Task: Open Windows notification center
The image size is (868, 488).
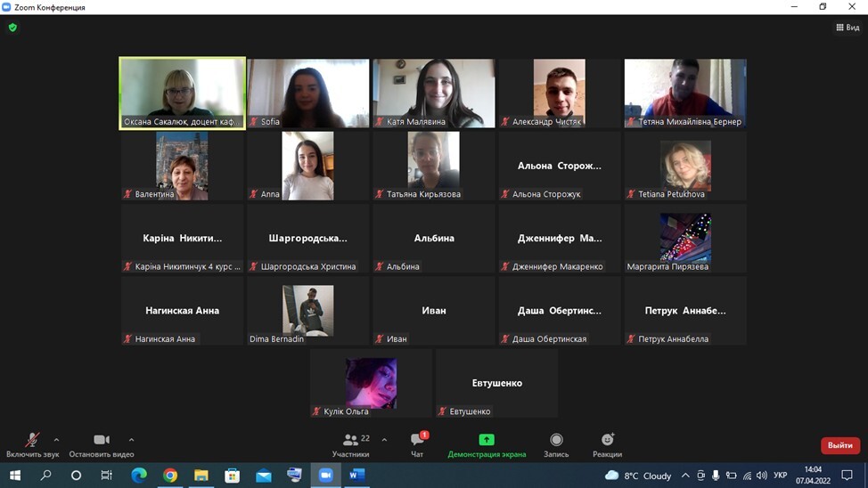Action: click(x=847, y=476)
